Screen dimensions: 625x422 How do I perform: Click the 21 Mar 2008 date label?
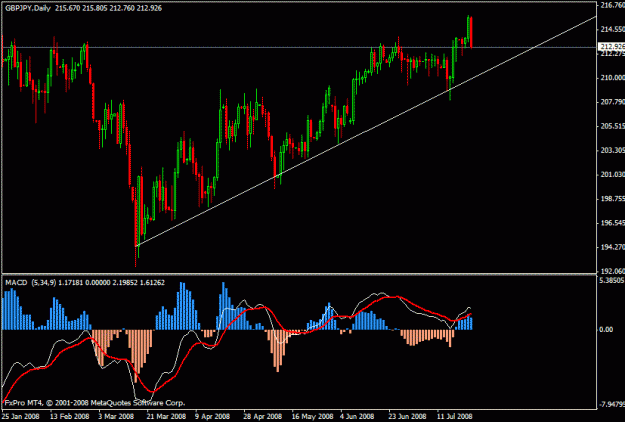point(166,416)
